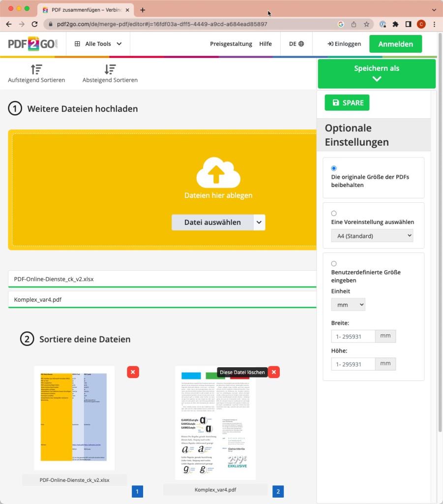Click the page vertical scrollbar
Screen dimensions: 443x504
tap(440, 231)
